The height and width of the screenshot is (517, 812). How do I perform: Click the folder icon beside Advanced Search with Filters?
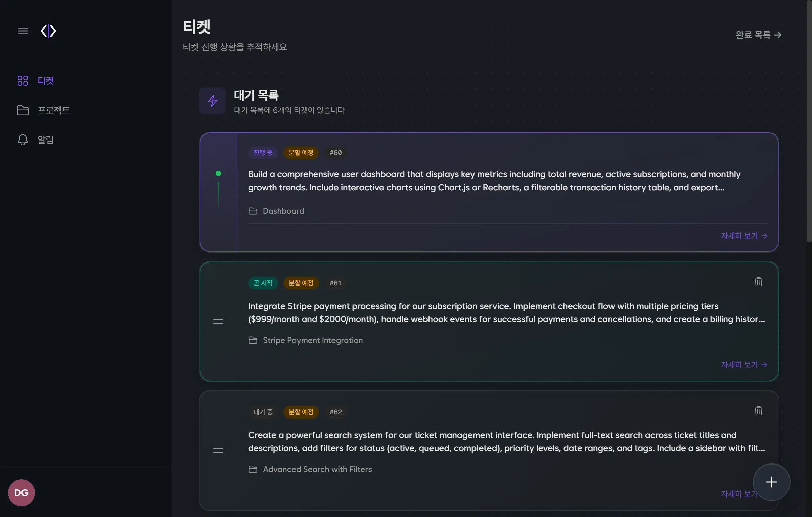click(x=253, y=469)
